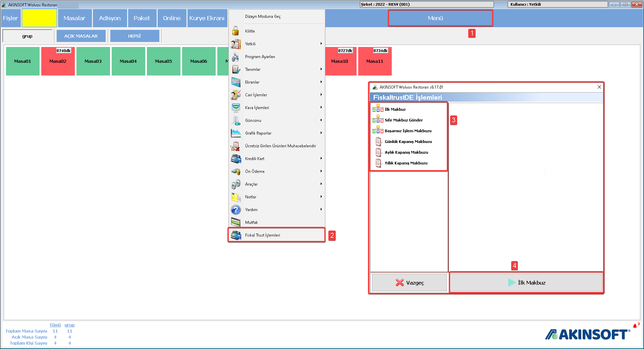Select Ön Ödeme menu entry
This screenshot has height=349, width=644.
277,171
